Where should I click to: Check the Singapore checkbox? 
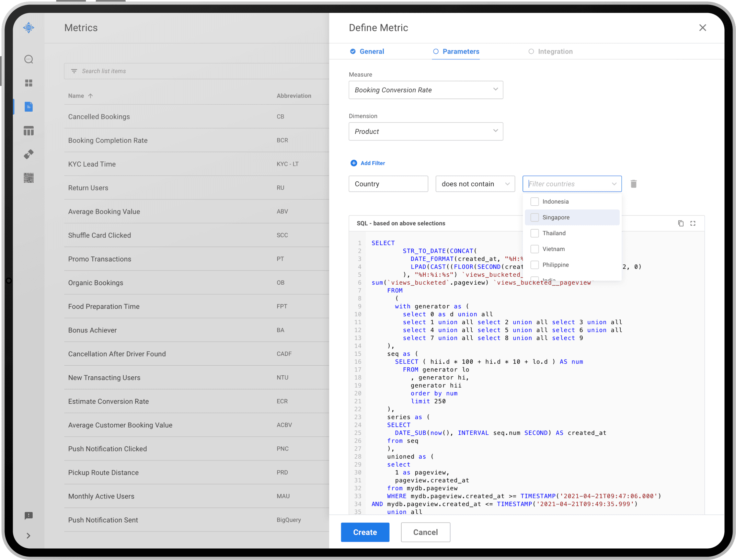[534, 217]
